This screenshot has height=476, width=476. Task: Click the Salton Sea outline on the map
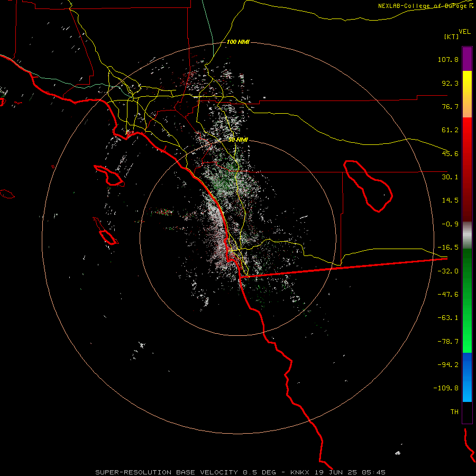click(x=368, y=186)
